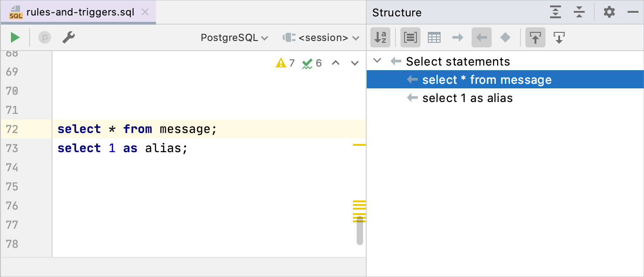Expand all items in Structure panel
Screen dimensions: 644x277
click(556, 12)
